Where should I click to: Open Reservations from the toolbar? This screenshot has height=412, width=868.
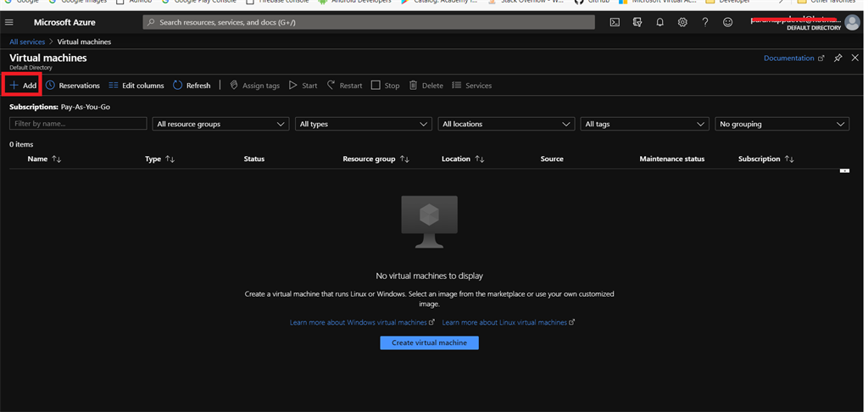[73, 86]
